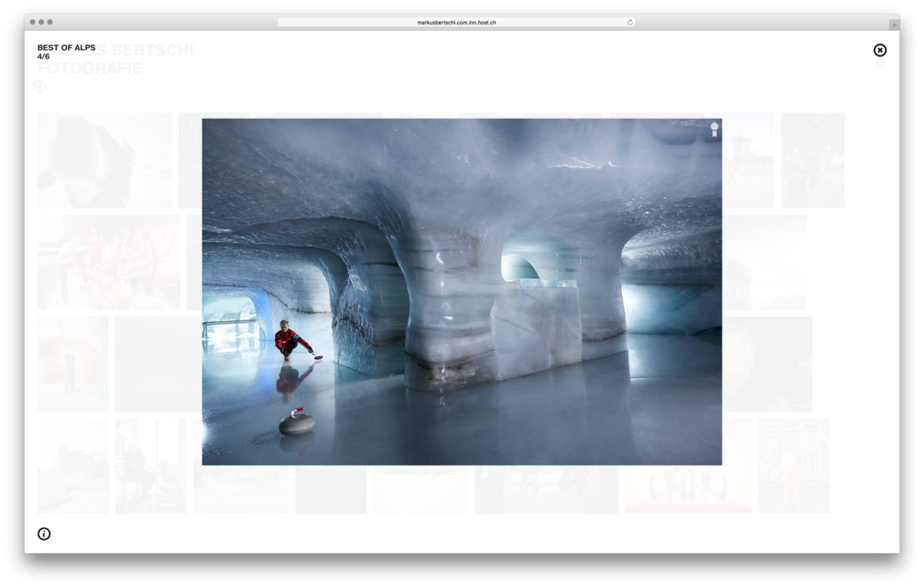Select the faded first thumbnail in top row
The width and height of the screenshot is (924, 588).
pyautogui.click(x=105, y=160)
